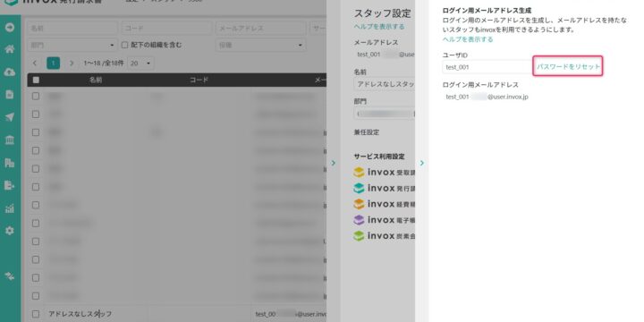The image size is (644, 322).
Task: Sort by the コード column header
Action: pyautogui.click(x=199, y=80)
